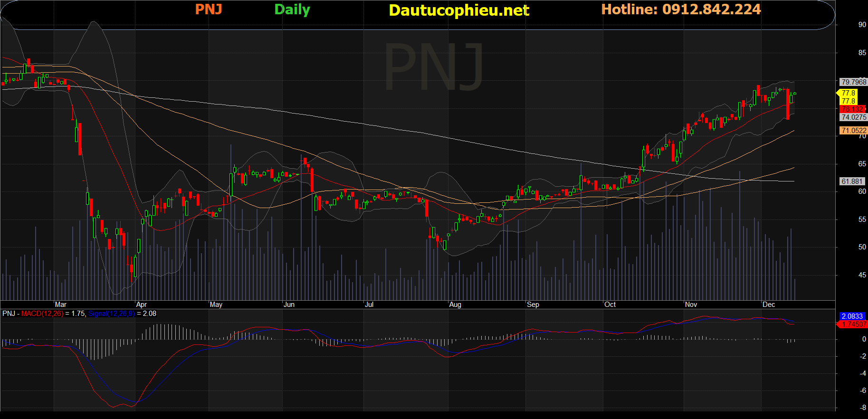Jump to the Jun date marker
The width and height of the screenshot is (868, 419).
click(289, 305)
